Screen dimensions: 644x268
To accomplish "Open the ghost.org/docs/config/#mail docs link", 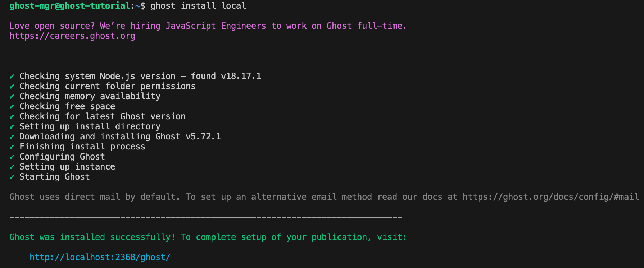I will coord(550,197).
